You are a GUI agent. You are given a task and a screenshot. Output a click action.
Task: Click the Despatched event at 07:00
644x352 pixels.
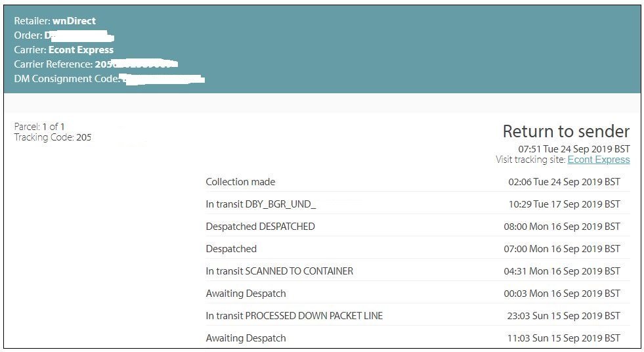click(x=231, y=249)
